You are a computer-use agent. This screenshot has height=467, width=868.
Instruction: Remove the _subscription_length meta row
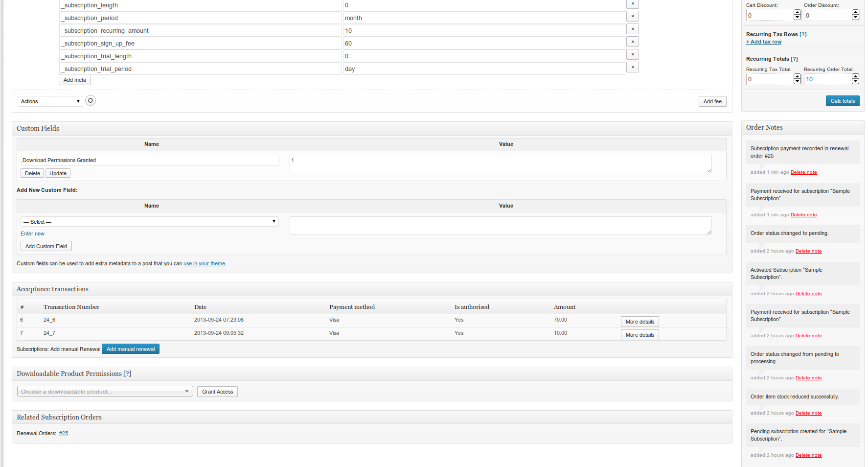[632, 4]
